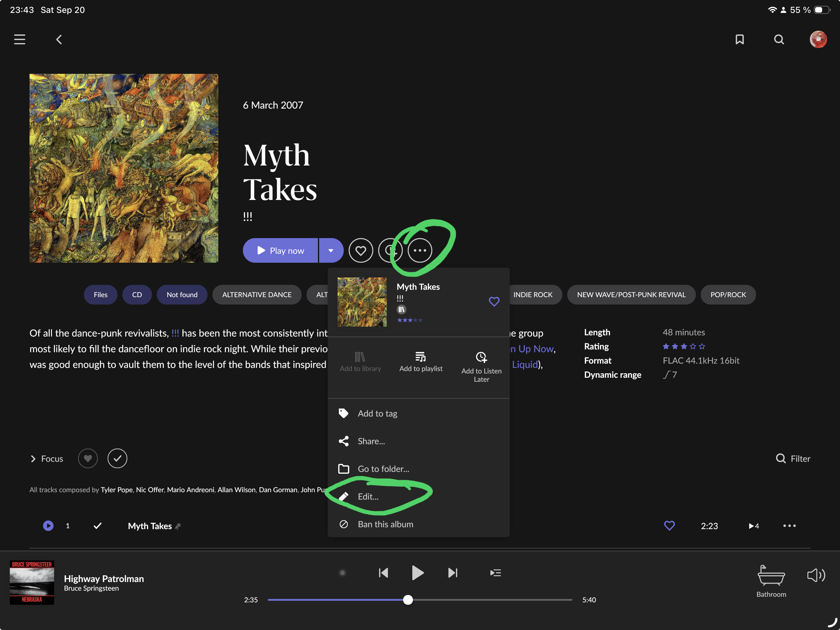Image resolution: width=840 pixels, height=630 pixels.
Task: Click the volume speaker icon
Action: pyautogui.click(x=815, y=575)
